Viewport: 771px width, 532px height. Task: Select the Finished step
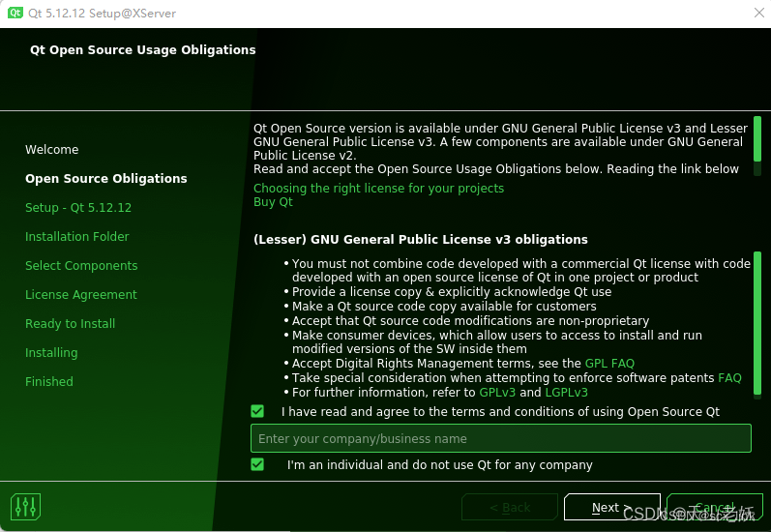(x=48, y=381)
